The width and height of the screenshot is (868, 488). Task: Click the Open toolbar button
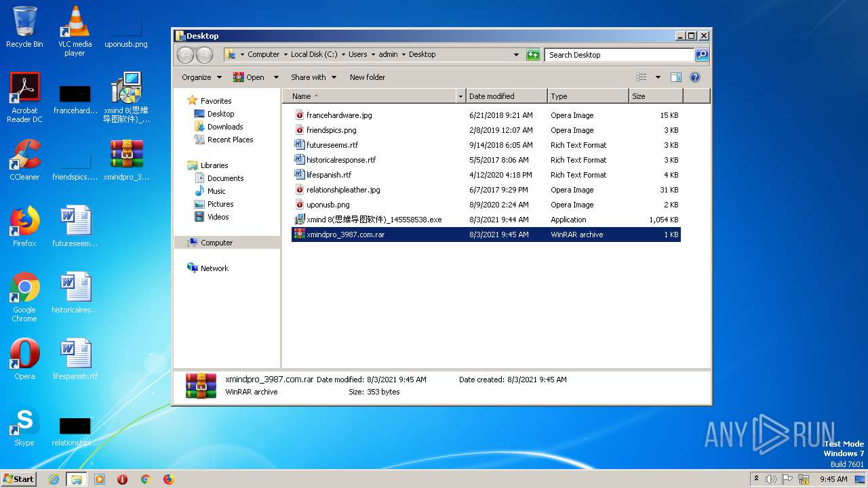click(x=249, y=77)
